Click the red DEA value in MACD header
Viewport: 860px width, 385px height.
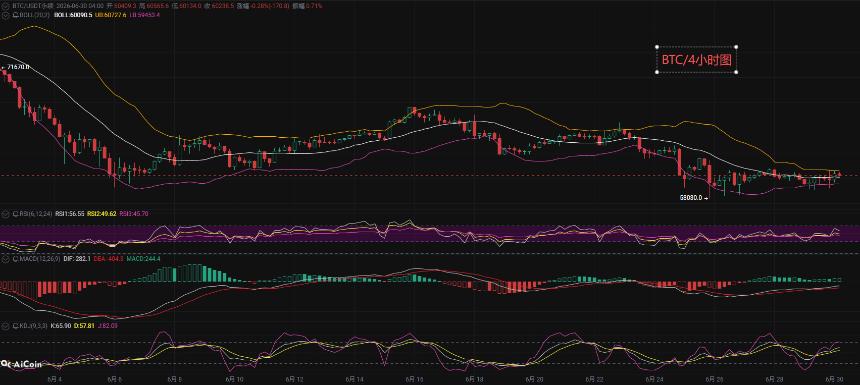tap(108, 258)
